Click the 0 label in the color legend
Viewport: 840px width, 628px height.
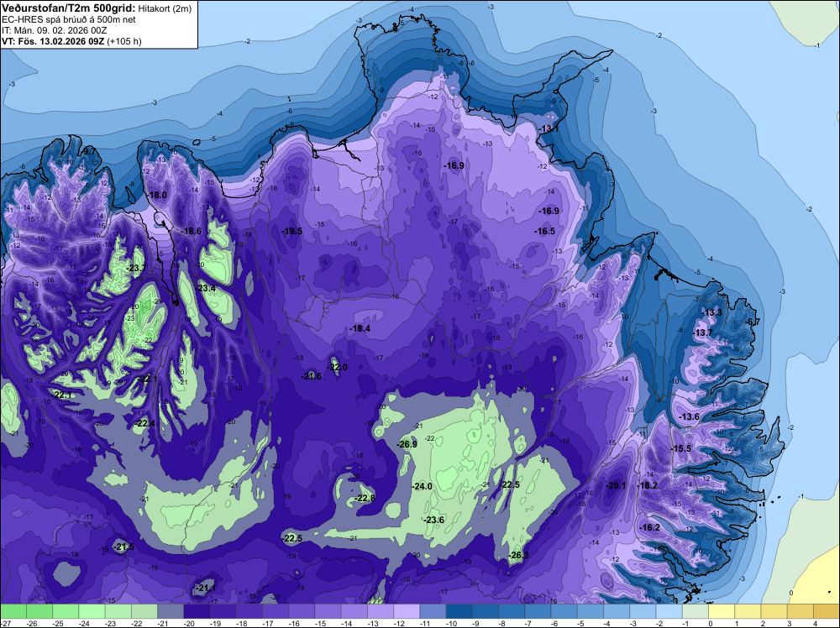(709, 623)
